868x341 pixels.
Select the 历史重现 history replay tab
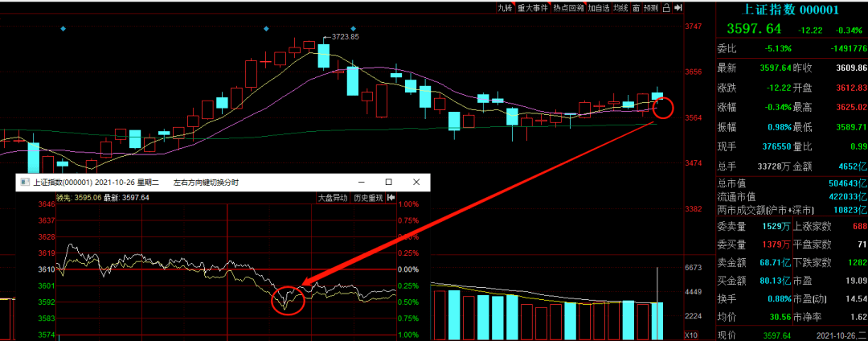pyautogui.click(x=368, y=198)
